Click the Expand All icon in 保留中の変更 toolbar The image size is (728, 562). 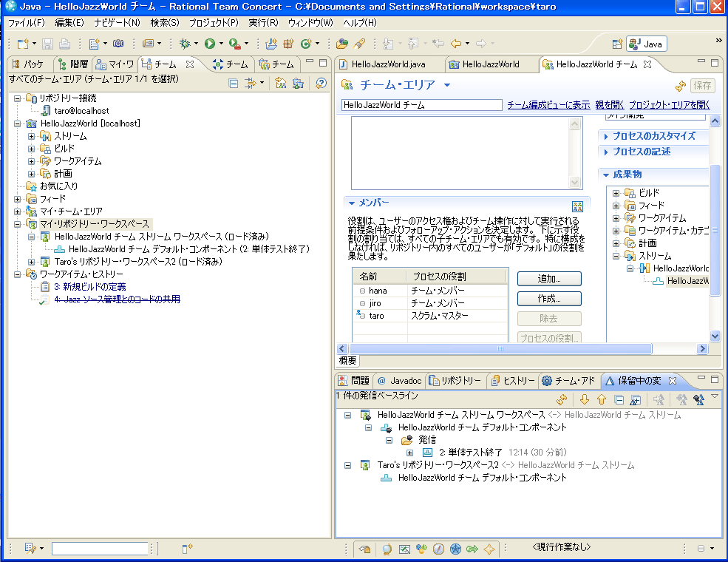[636, 399]
